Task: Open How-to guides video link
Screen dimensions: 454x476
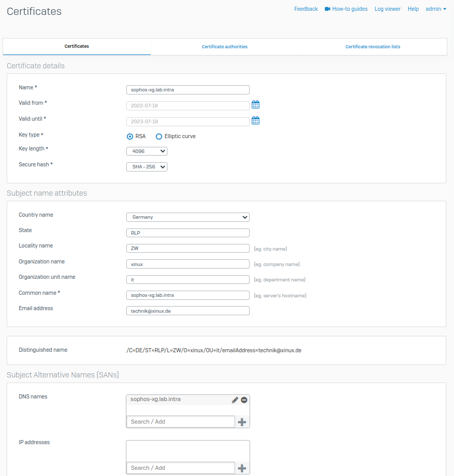Action: 346,9
